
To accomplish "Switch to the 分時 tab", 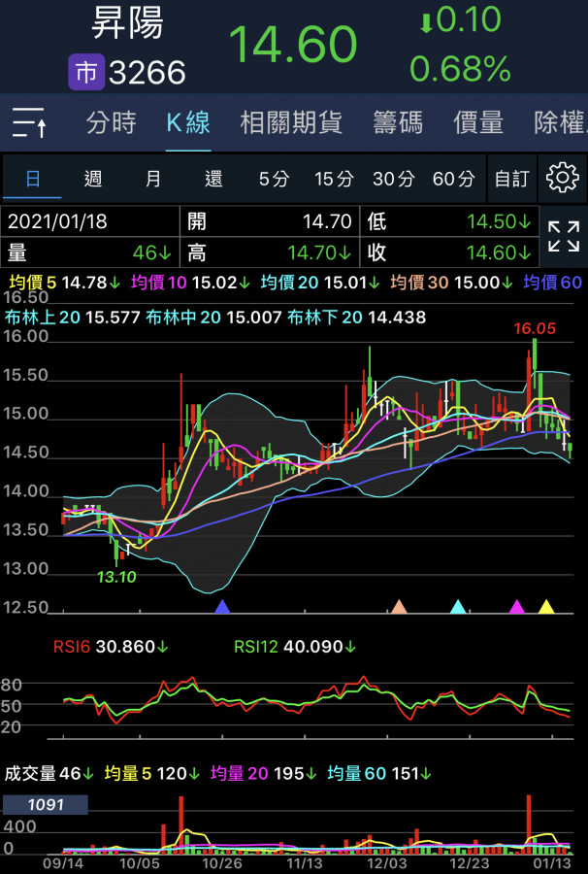I will click(x=111, y=123).
